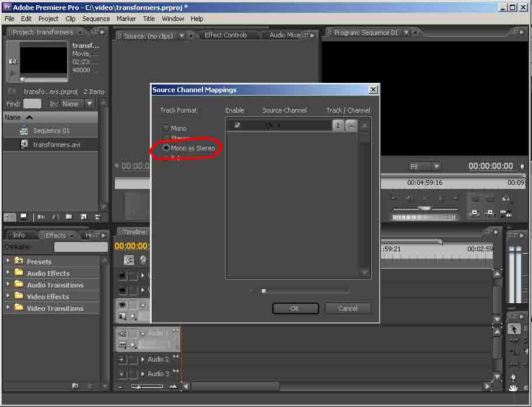532x407 pixels.
Task: Click the Set Unnumbered Marker icon in Timeline
Action: point(143,260)
